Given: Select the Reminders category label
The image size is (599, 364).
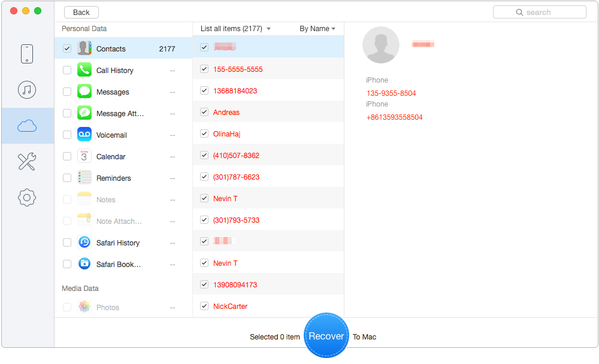Looking at the screenshot, I should click(x=113, y=178).
